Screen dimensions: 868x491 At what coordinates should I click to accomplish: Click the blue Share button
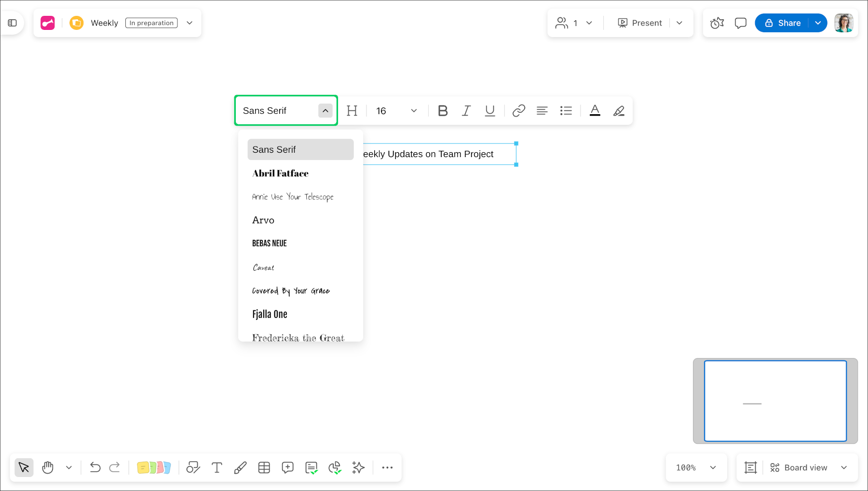coord(783,23)
